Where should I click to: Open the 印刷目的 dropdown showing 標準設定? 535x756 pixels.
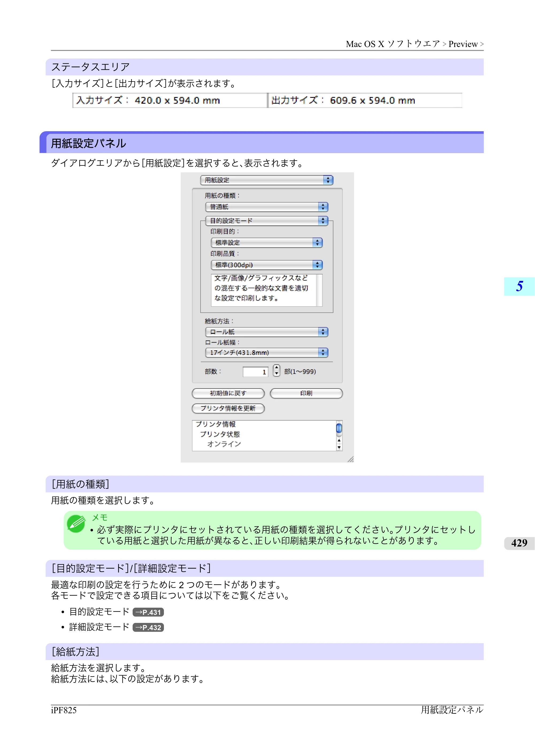[267, 243]
